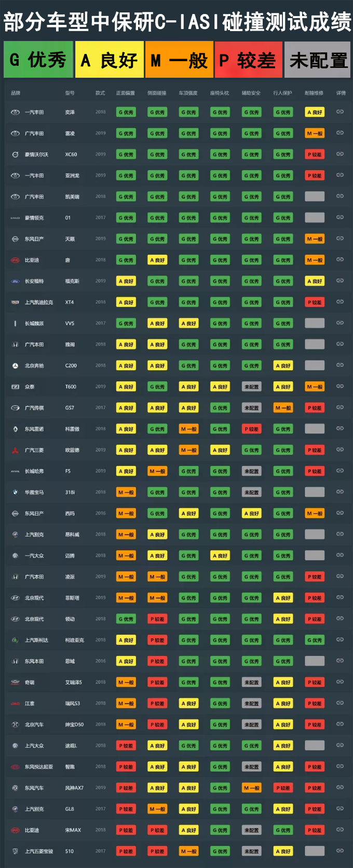The image size is (353, 868).
Task: Click the details link icon for 柯迪亚克
Action: (340, 640)
